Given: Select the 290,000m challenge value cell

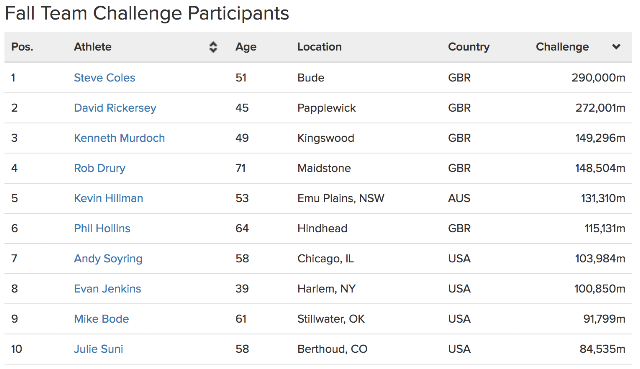Looking at the screenshot, I should pos(598,78).
